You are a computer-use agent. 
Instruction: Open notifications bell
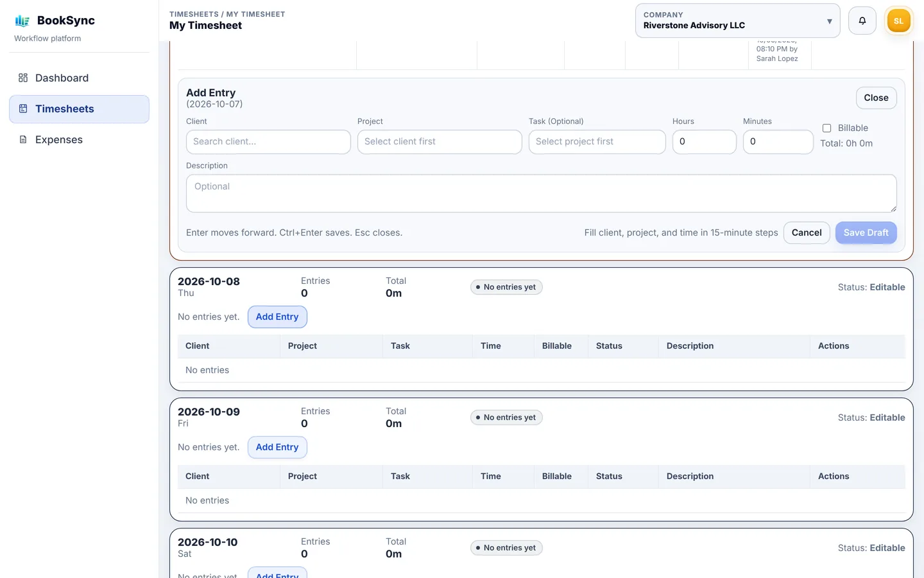click(862, 21)
